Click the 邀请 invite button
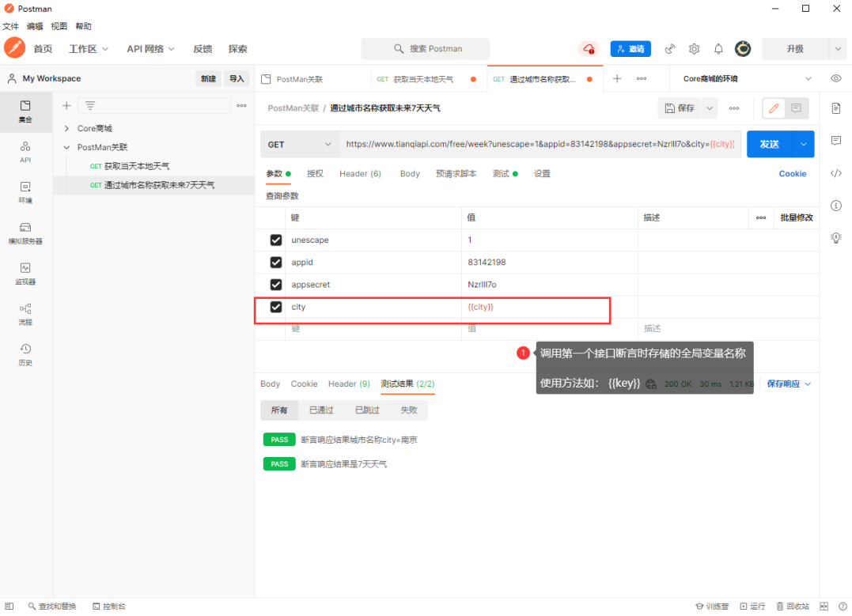Viewport: 852px width, 616px height. [x=630, y=49]
